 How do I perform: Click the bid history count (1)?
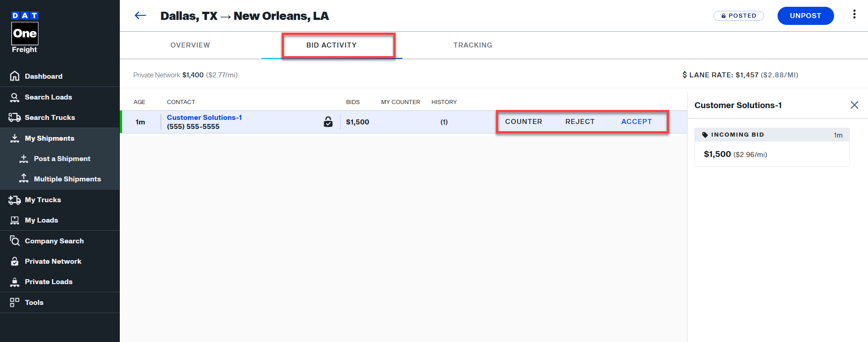point(444,122)
